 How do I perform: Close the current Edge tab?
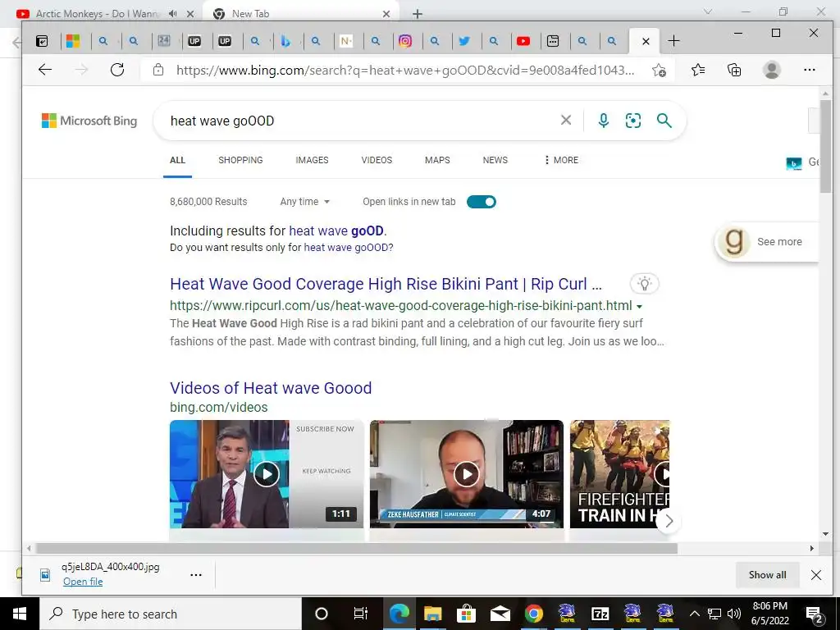pyautogui.click(x=646, y=41)
